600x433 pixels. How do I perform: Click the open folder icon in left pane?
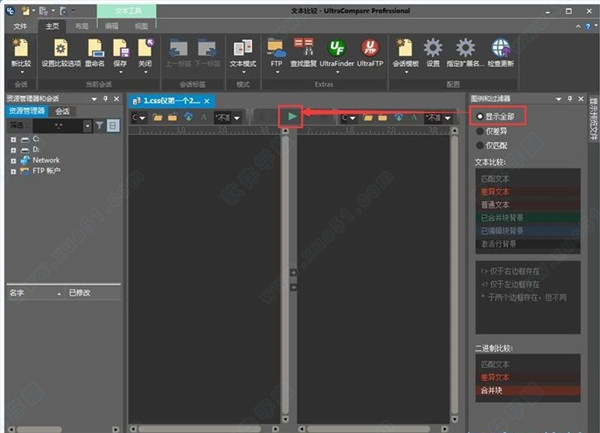[157, 117]
